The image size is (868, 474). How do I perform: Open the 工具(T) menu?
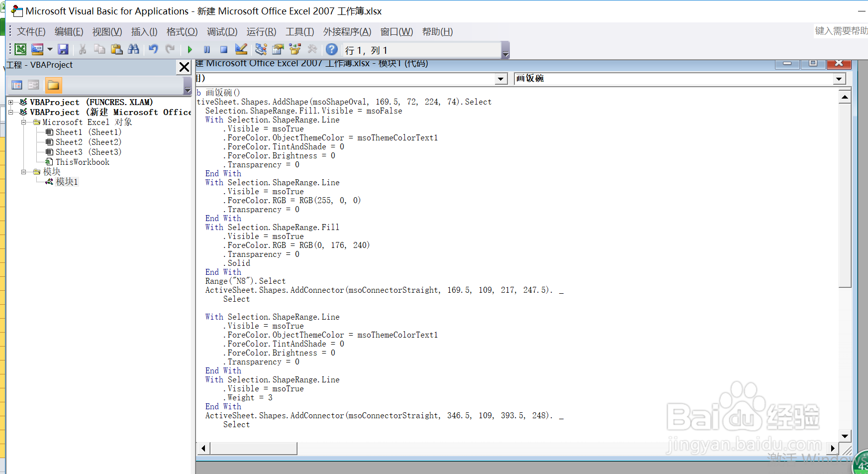click(299, 32)
